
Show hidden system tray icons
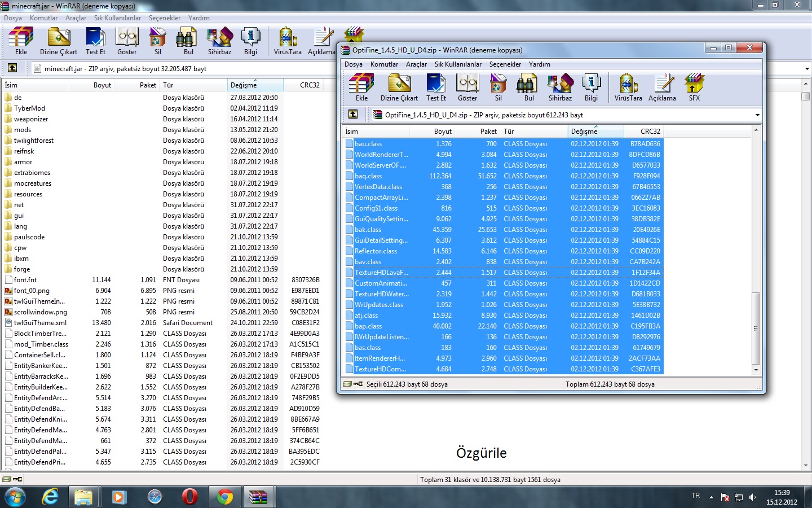click(711, 497)
